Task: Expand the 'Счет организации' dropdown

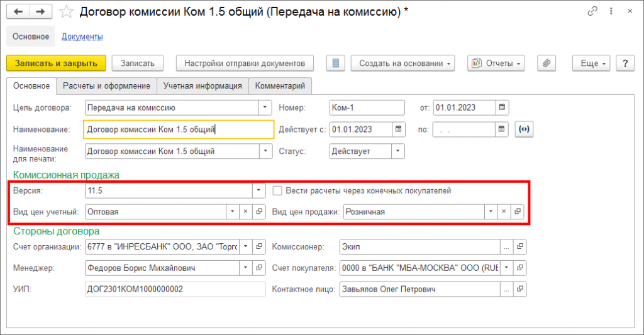Action: 246,247
